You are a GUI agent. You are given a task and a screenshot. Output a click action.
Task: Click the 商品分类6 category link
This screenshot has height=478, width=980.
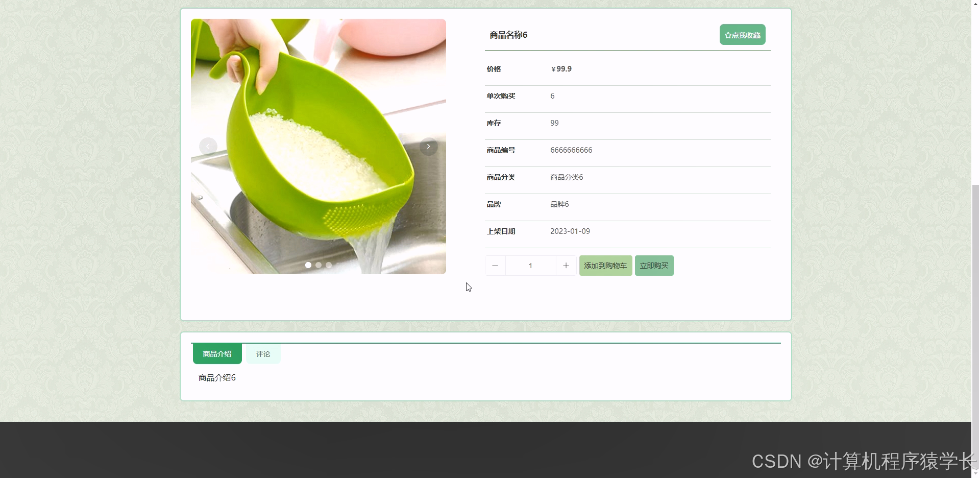[566, 177]
